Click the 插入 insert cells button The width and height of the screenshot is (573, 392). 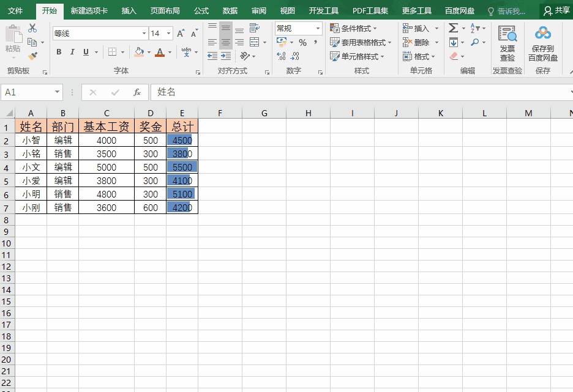tap(416, 28)
